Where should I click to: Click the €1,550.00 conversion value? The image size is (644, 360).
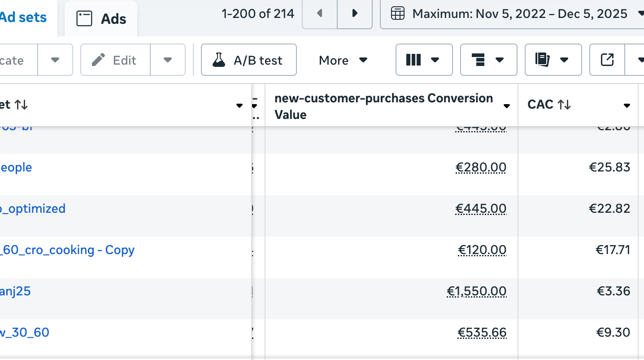[477, 291]
